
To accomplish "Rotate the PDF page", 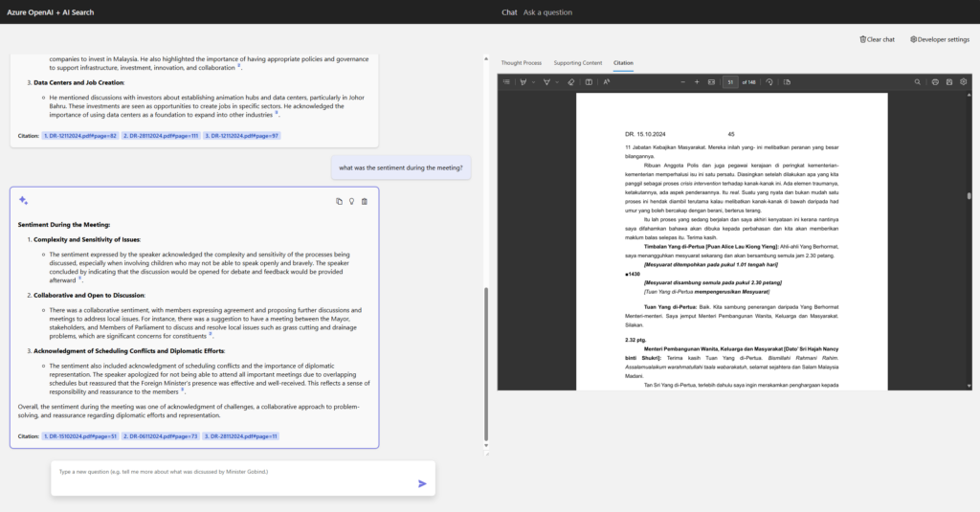I will tap(769, 82).
